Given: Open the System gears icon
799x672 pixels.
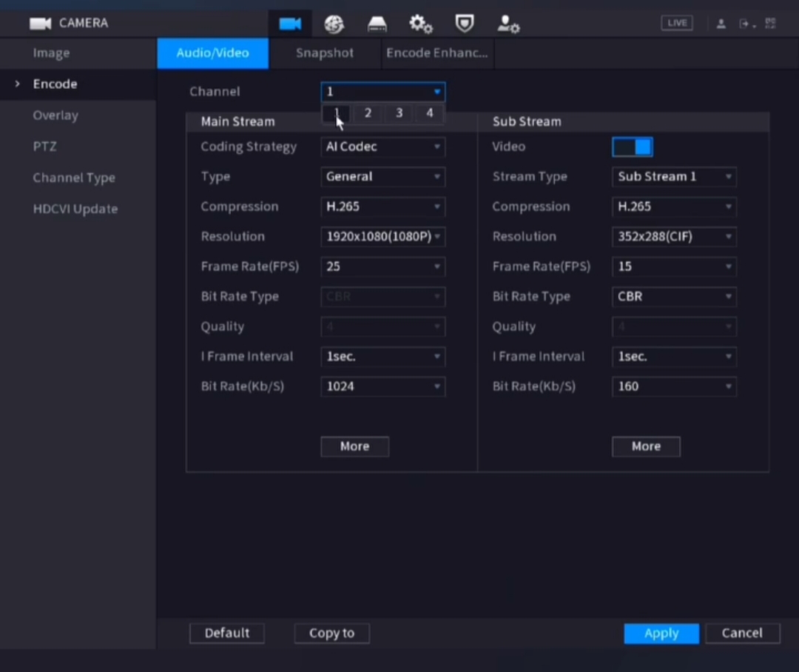Looking at the screenshot, I should click(x=420, y=24).
